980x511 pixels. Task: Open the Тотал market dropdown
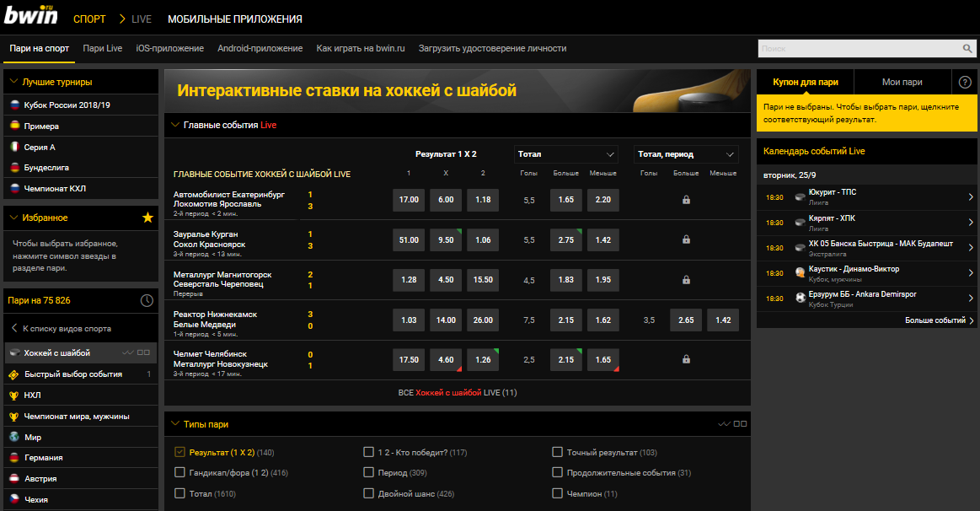[566, 153]
